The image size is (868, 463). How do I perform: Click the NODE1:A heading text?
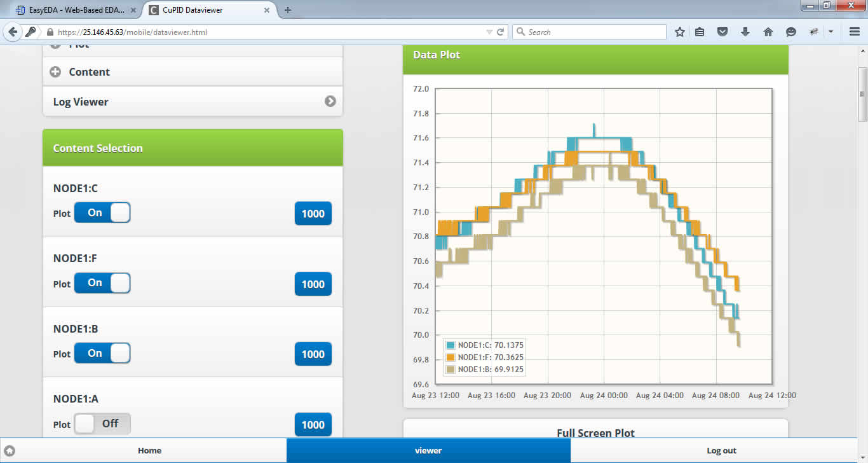(76, 399)
